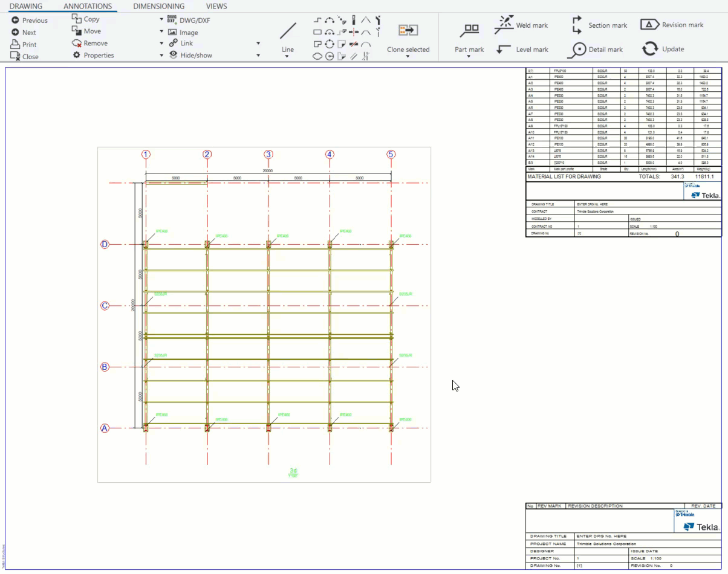Open the dropdown arrow beside DWG/DXF

(161, 20)
